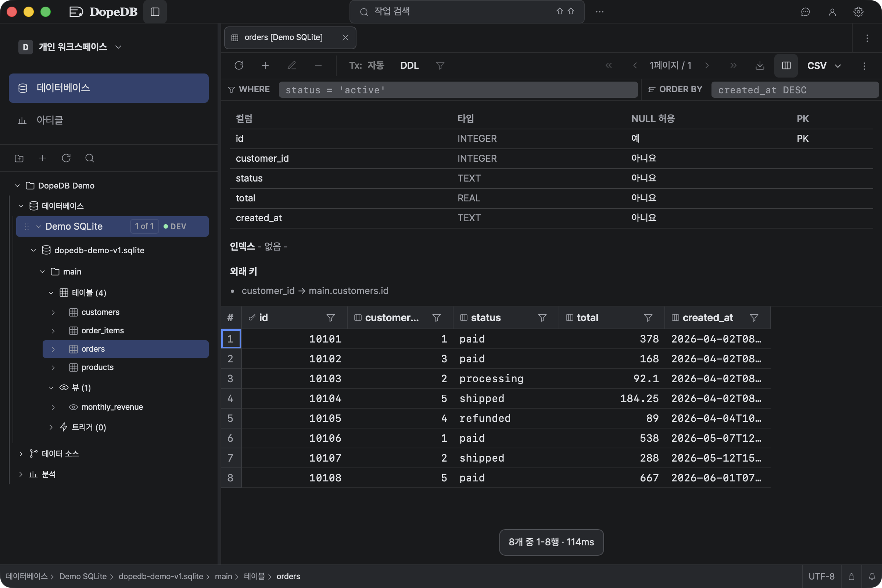
Task: Click the WHERE filter input field
Action: [x=458, y=90]
